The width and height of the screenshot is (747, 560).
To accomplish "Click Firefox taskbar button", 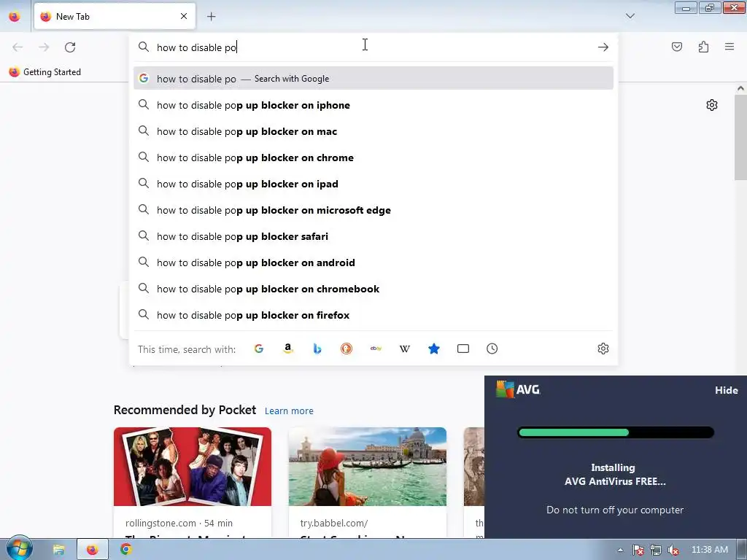I will pyautogui.click(x=93, y=550).
